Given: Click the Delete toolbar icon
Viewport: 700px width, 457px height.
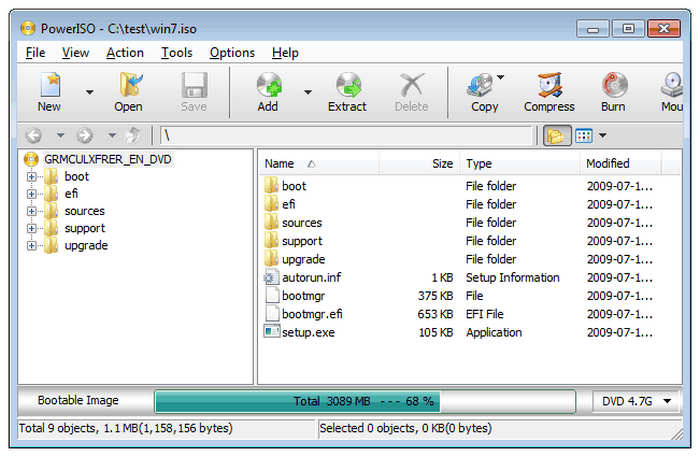Looking at the screenshot, I should [x=412, y=92].
